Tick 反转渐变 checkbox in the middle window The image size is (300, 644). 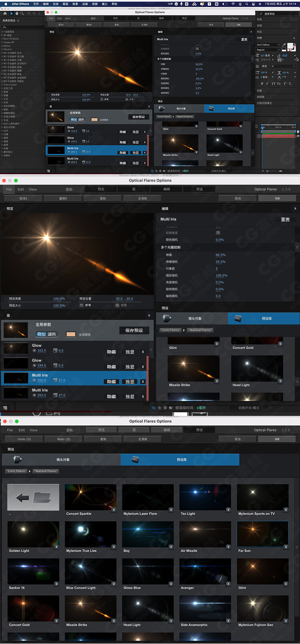coord(218,233)
